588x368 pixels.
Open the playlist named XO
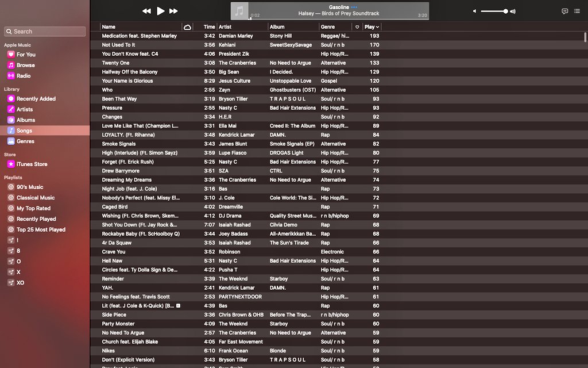(x=20, y=283)
